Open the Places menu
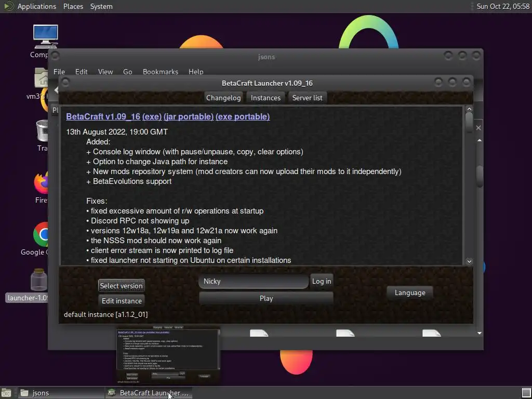This screenshot has width=532, height=399. [73, 6]
